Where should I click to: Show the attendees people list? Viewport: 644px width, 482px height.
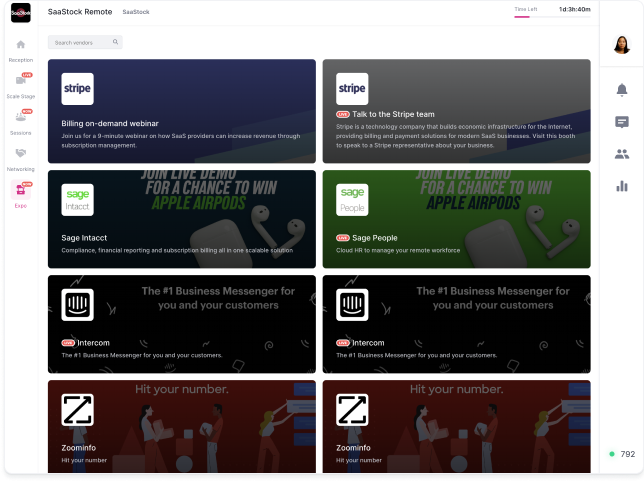coord(622,154)
